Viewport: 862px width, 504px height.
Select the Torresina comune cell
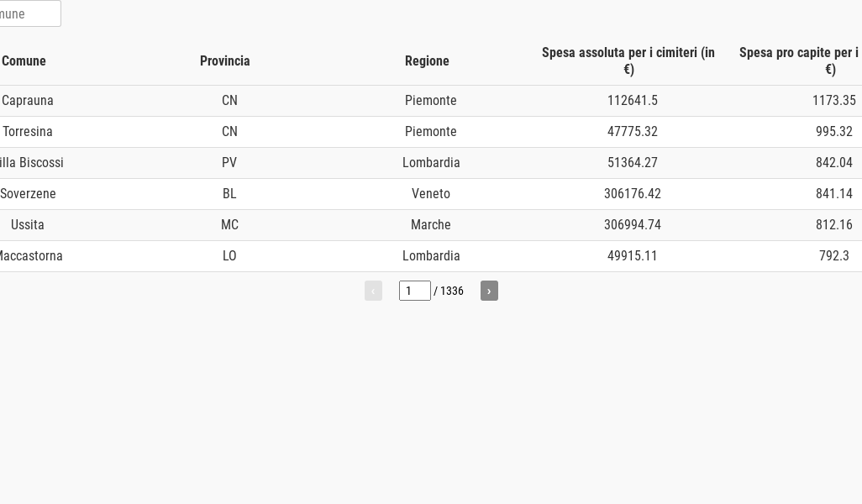coord(28,131)
